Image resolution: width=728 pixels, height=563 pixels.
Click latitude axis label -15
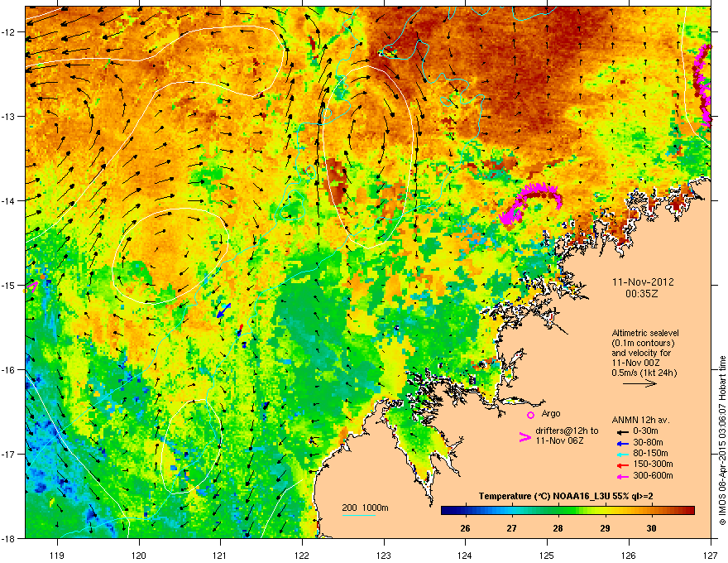pos(9,285)
